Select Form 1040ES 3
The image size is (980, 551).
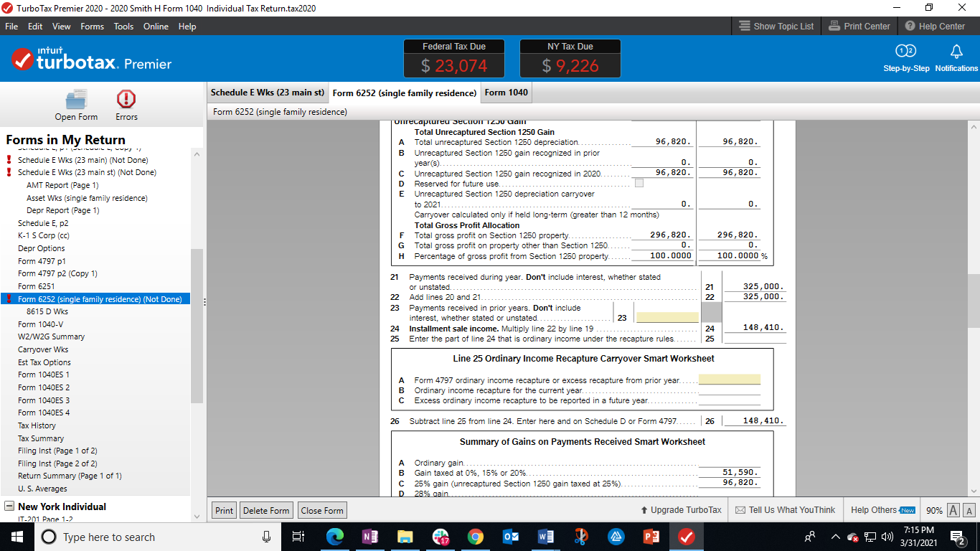44,400
